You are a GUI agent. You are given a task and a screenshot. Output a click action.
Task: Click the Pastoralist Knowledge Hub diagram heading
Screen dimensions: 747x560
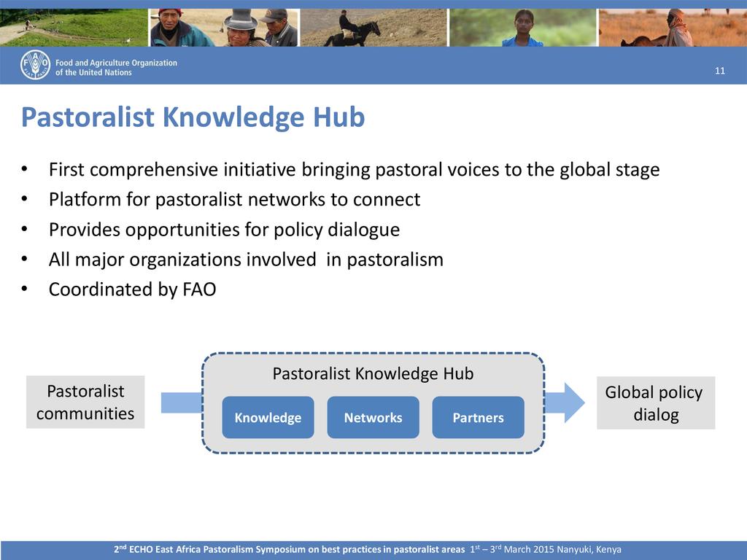(373, 374)
